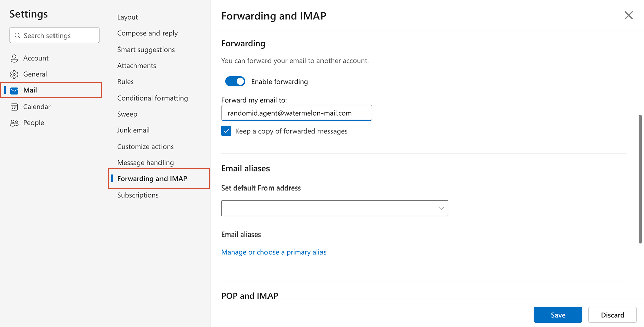
Task: Open Manage or choose a primary alias
Action: [274, 252]
